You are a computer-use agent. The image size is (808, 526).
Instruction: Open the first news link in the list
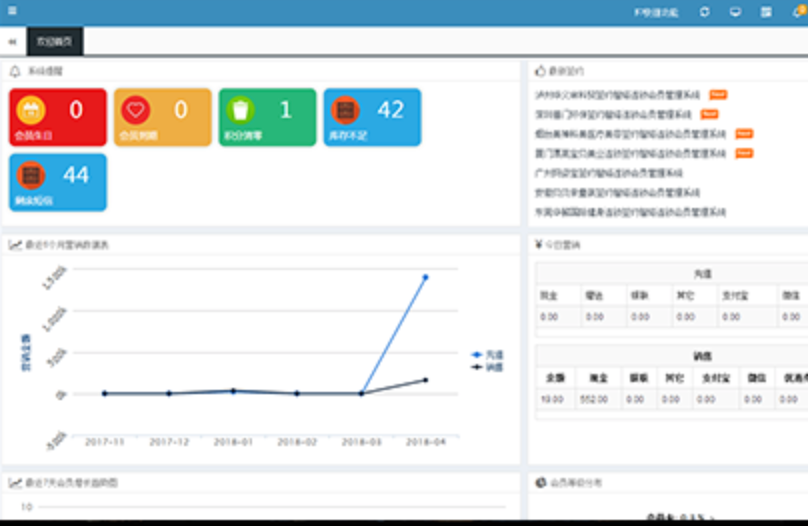tap(618, 95)
